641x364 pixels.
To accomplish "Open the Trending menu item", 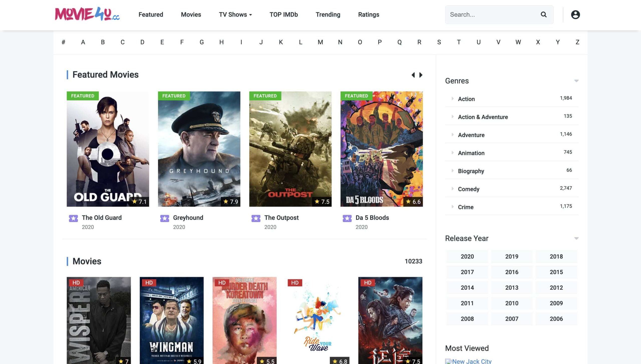I will 328,15.
